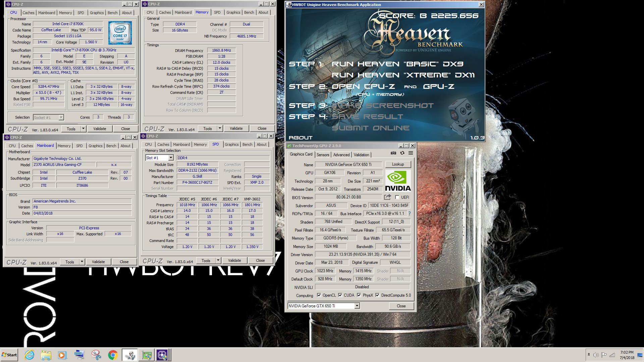Toggle the PhysX checkbox
Screen dimensions: 644x362
pyautogui.click(x=359, y=295)
